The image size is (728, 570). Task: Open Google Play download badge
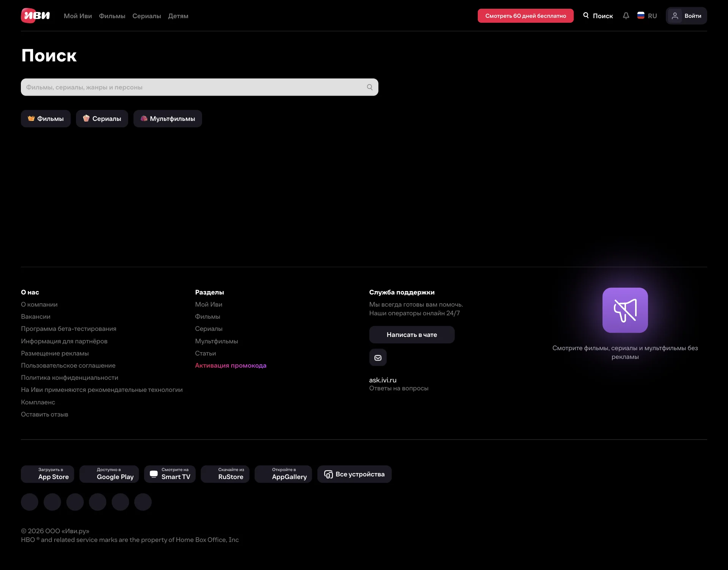click(x=109, y=474)
